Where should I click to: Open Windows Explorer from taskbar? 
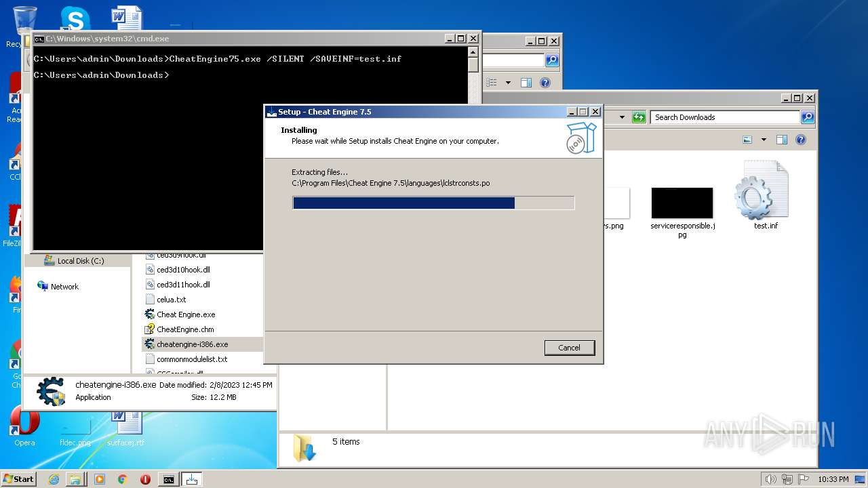click(x=75, y=479)
